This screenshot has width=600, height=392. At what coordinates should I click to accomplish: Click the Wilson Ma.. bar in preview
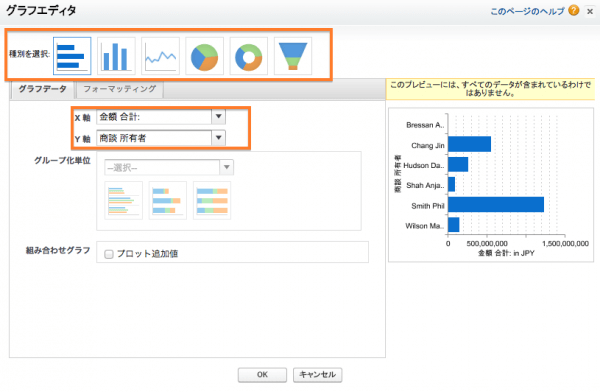[x=453, y=225]
